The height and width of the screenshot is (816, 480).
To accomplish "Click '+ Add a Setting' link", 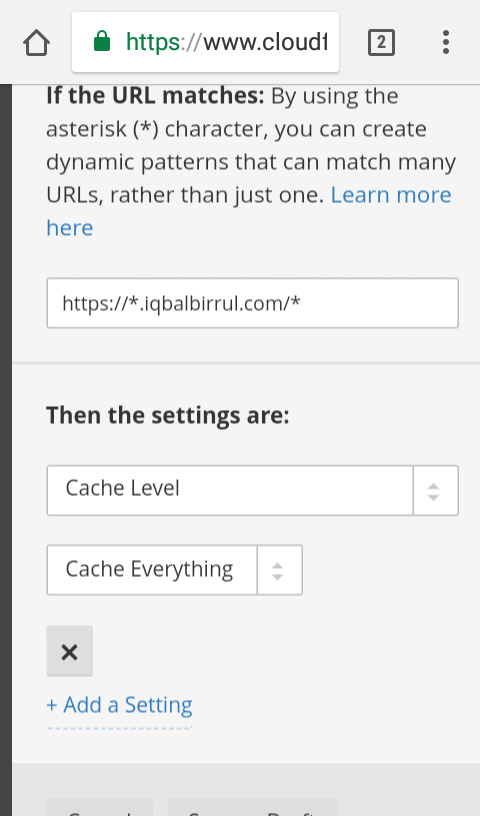I will coord(119,705).
